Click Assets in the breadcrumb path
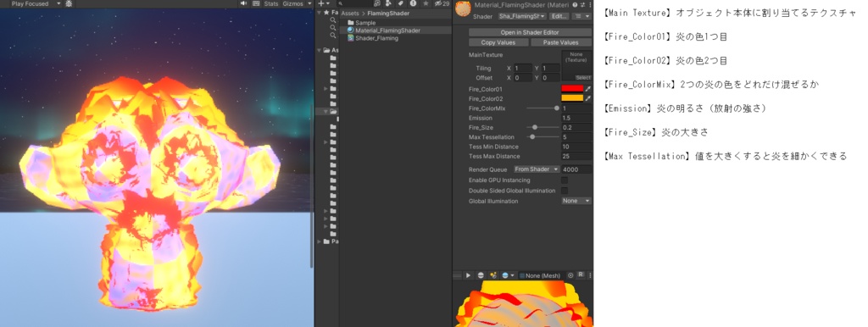868x327 pixels. [350, 13]
